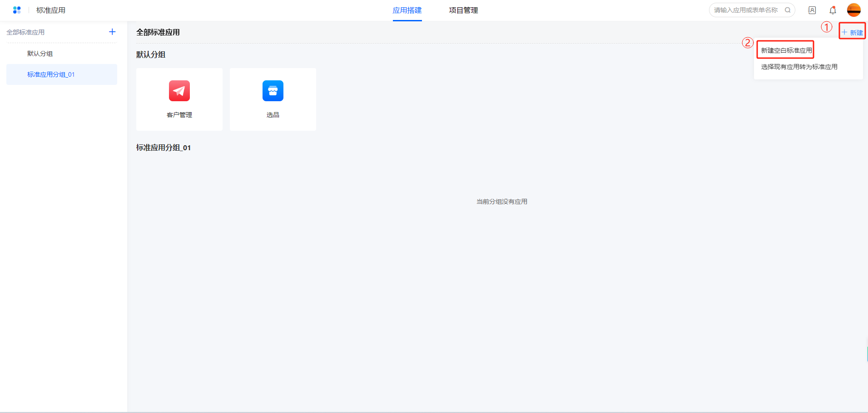Screen dimensions: 868x413
Task: Open the user avatar menu
Action: click(853, 10)
